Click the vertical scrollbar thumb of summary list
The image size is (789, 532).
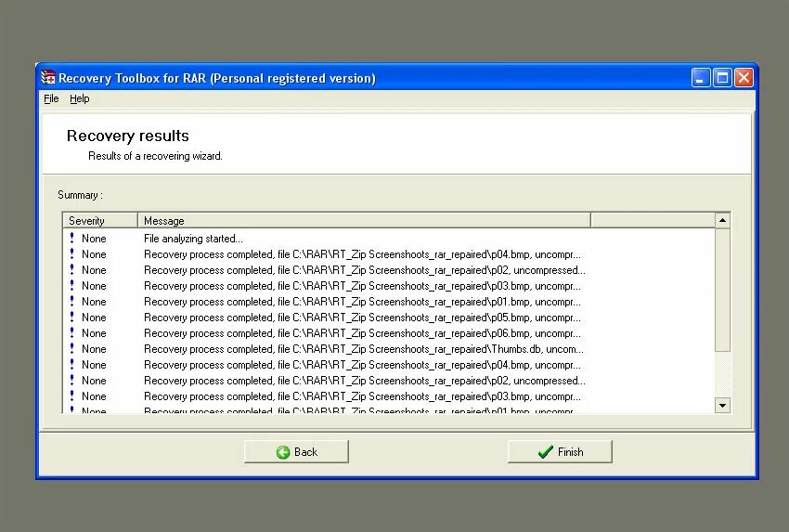[x=722, y=290]
